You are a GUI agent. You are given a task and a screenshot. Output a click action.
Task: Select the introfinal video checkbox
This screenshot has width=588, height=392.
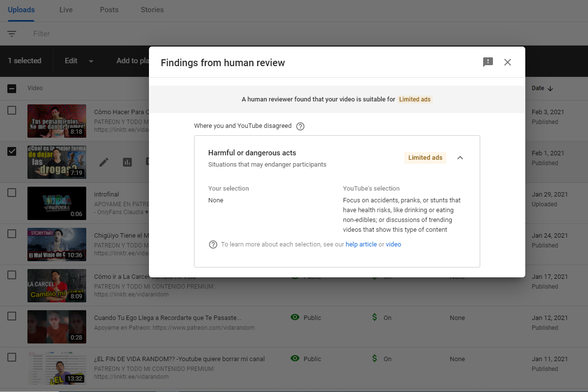click(x=12, y=193)
